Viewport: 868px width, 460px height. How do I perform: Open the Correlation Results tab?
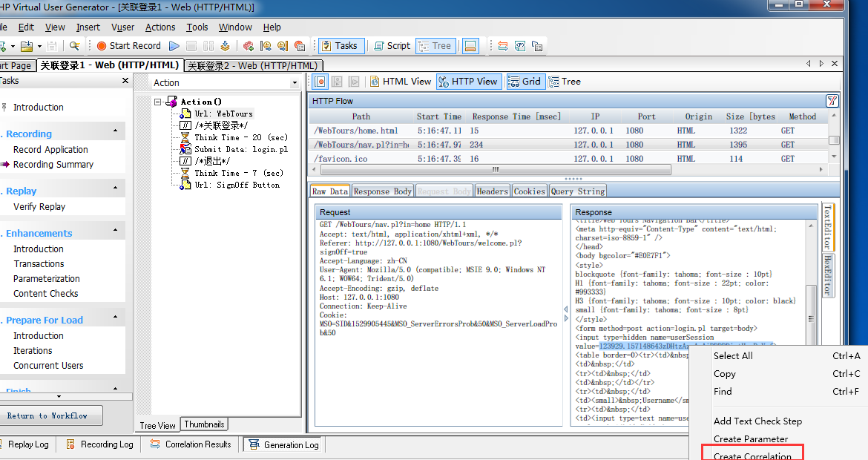coord(191,444)
